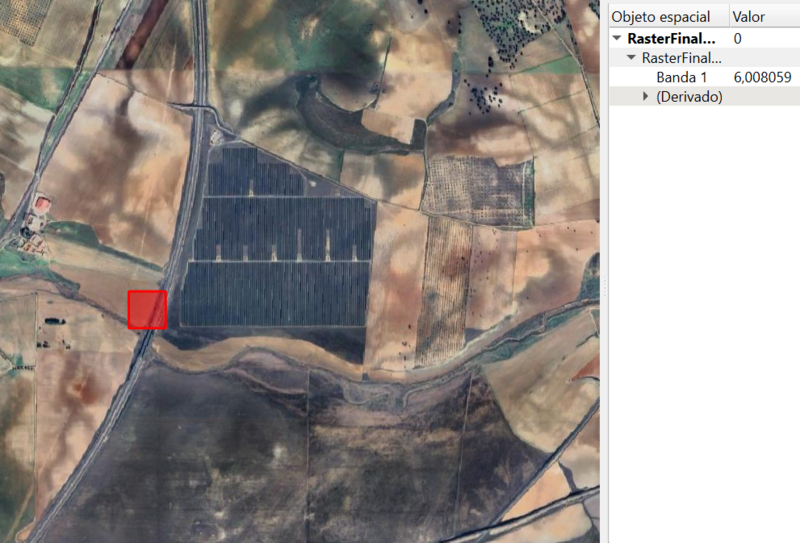Select the 6,008059 band value cell
800x543 pixels.
click(x=762, y=77)
